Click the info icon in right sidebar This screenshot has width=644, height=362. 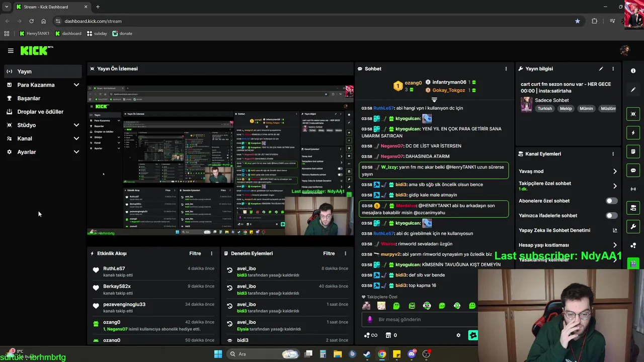(633, 71)
